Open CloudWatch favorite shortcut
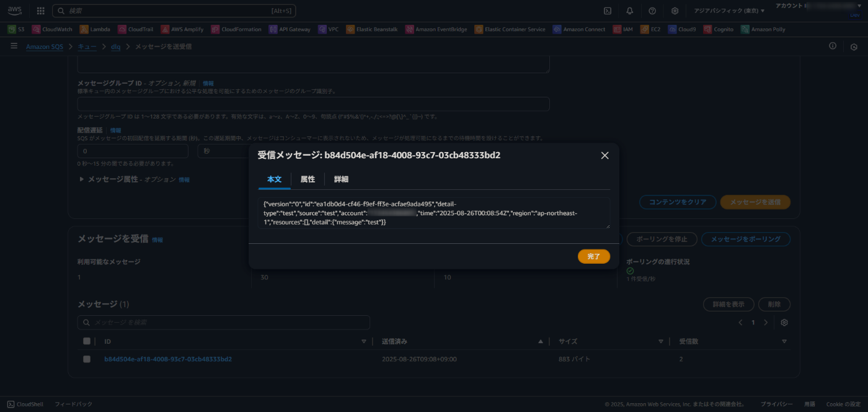This screenshot has width=868, height=412. (52, 29)
